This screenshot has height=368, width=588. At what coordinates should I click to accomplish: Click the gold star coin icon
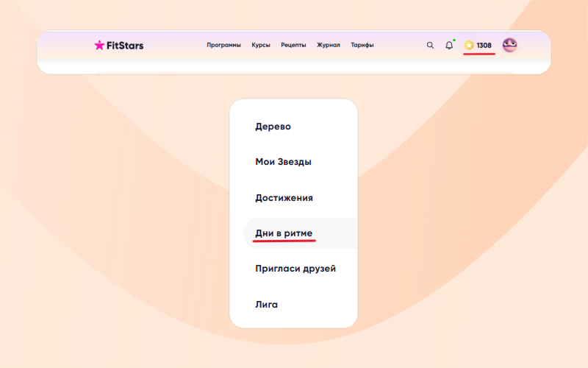click(x=469, y=45)
